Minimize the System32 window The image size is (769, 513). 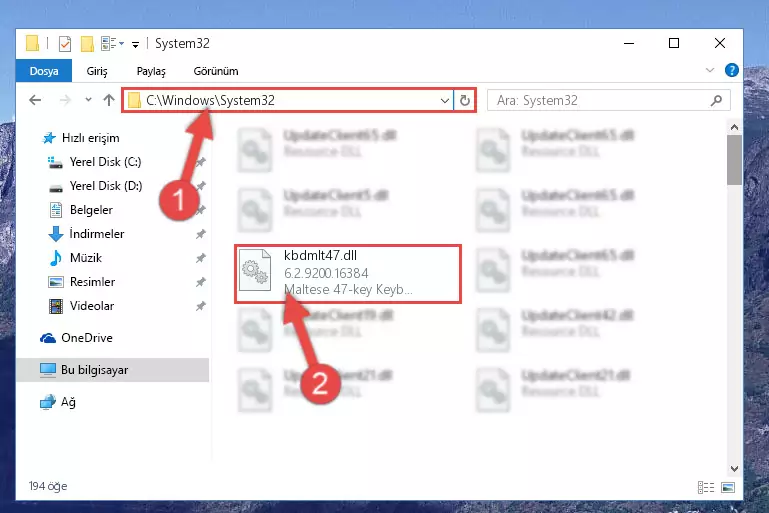629,43
